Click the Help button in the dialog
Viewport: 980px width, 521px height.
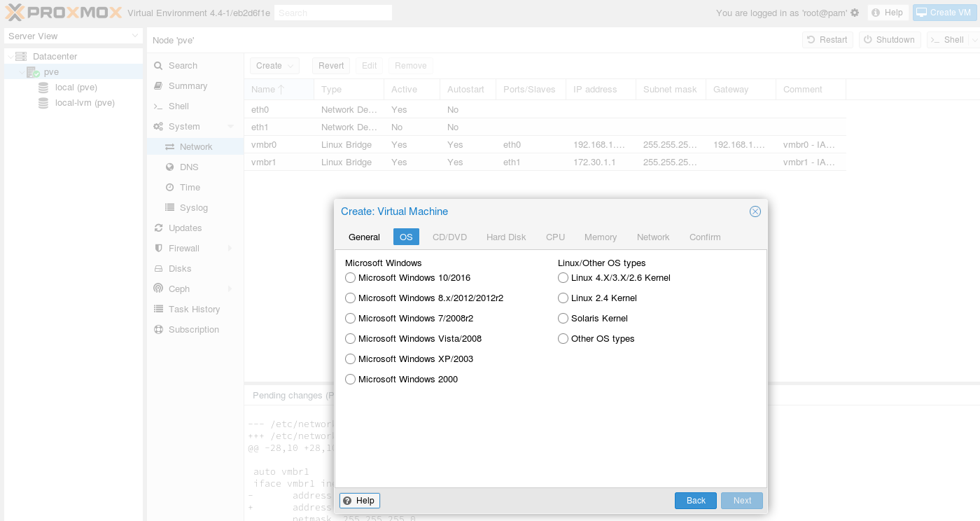(360, 501)
